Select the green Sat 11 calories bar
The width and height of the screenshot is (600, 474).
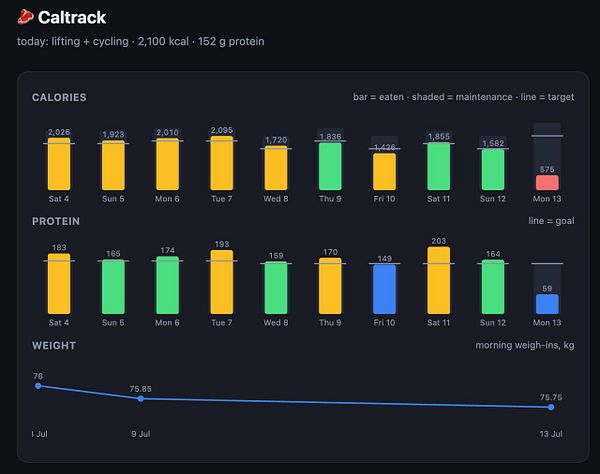pos(439,166)
